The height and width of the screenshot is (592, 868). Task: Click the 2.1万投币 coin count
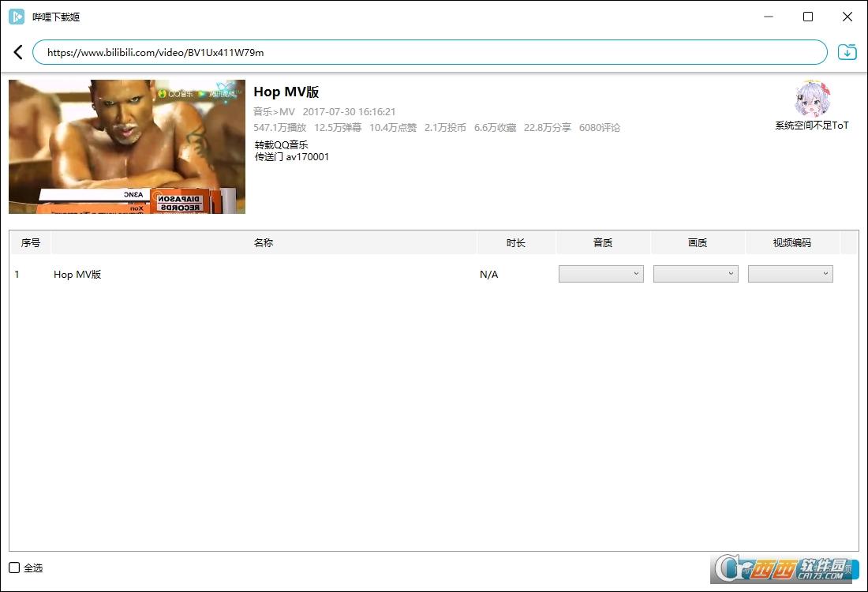(x=445, y=127)
